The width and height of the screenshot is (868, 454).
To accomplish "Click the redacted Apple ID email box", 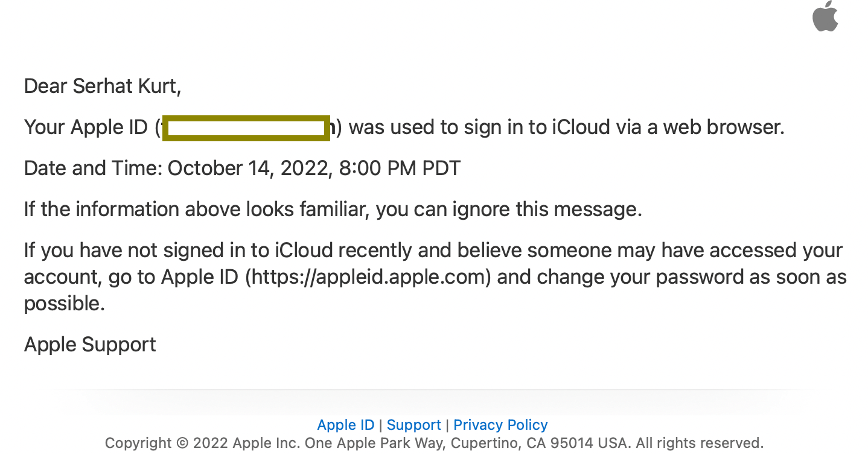I will 246,128.
